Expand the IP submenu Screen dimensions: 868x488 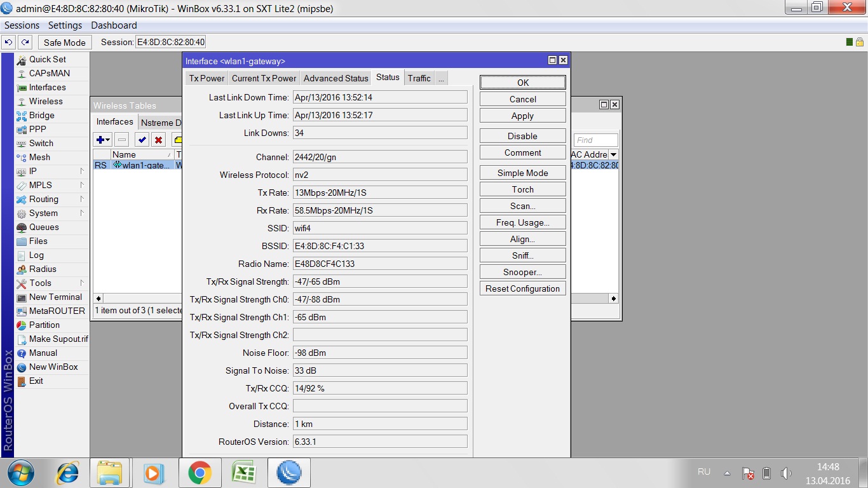point(33,171)
